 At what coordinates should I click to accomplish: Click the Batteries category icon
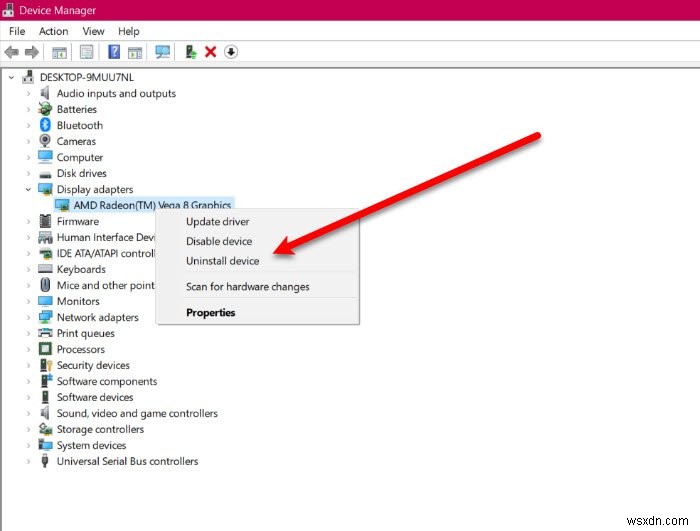click(x=45, y=109)
